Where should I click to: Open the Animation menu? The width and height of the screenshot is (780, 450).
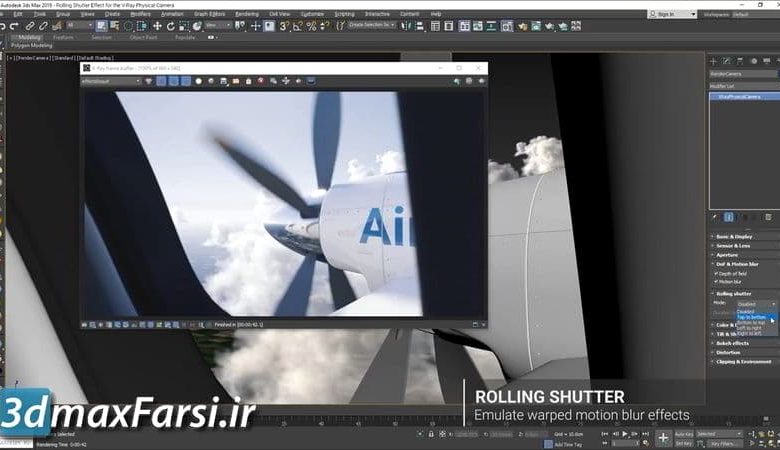coord(172,14)
